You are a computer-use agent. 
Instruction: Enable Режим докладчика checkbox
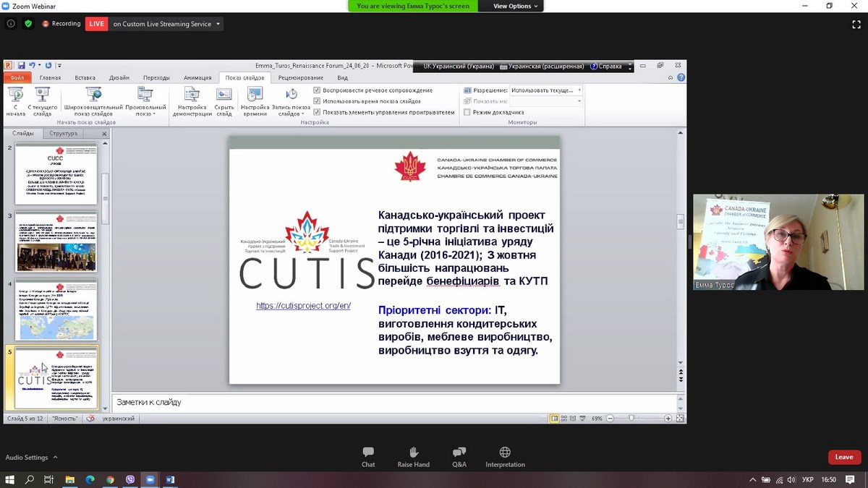click(467, 112)
